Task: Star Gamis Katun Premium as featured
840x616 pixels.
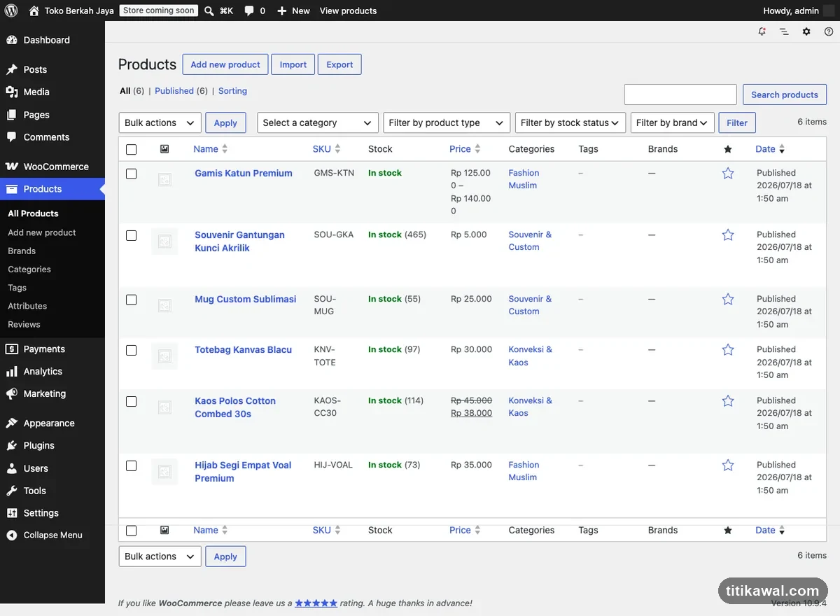Action: [x=728, y=173]
